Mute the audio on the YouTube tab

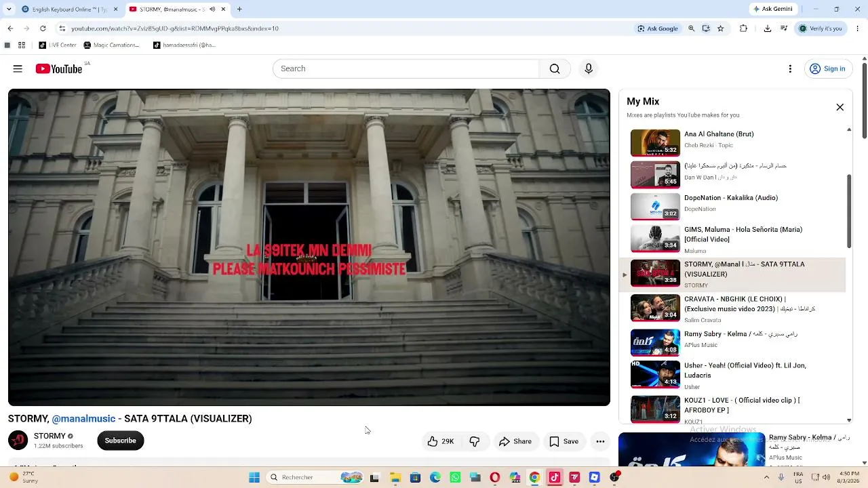[212, 9]
